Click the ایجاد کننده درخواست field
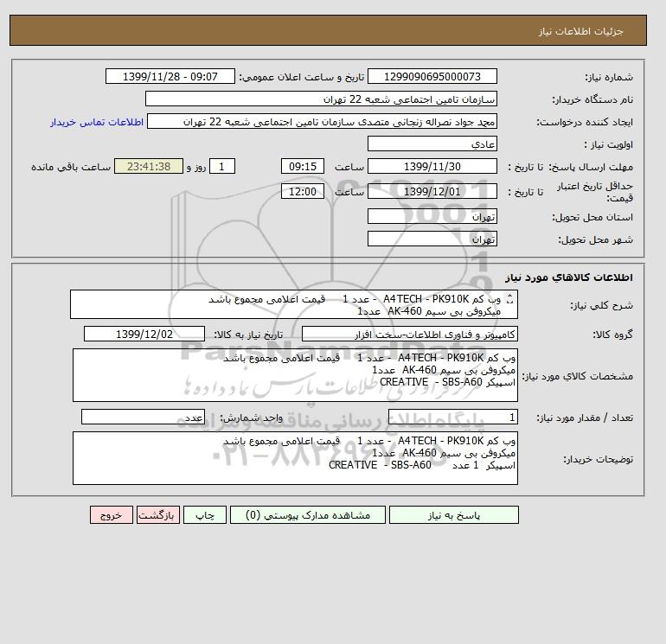This screenshot has height=644, width=666. [x=322, y=121]
